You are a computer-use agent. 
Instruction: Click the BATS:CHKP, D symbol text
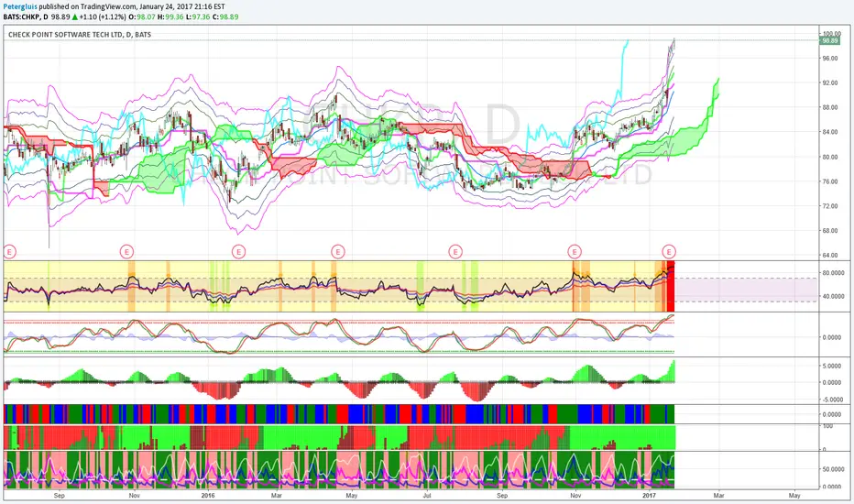[26, 16]
